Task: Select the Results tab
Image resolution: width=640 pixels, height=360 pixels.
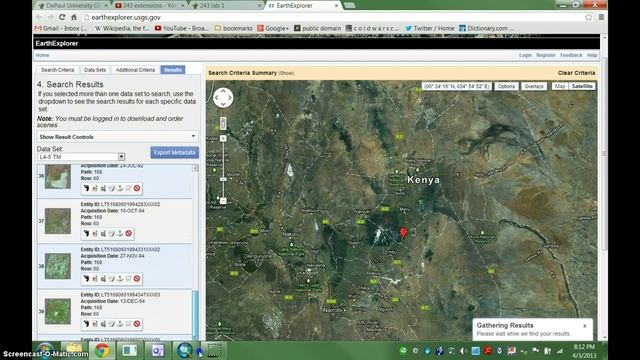Action: click(x=173, y=70)
